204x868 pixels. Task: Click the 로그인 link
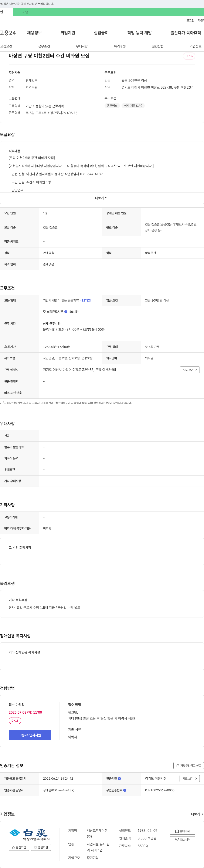(190, 21)
